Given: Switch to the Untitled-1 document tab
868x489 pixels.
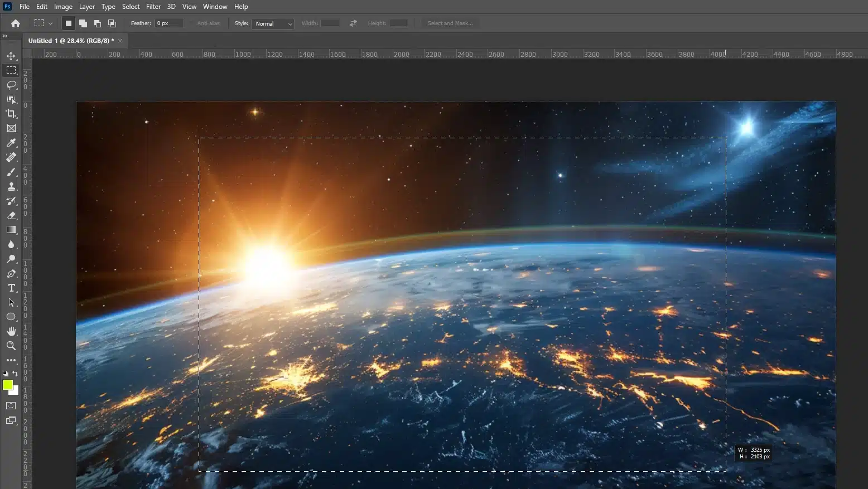Looking at the screenshot, I should tap(71, 41).
